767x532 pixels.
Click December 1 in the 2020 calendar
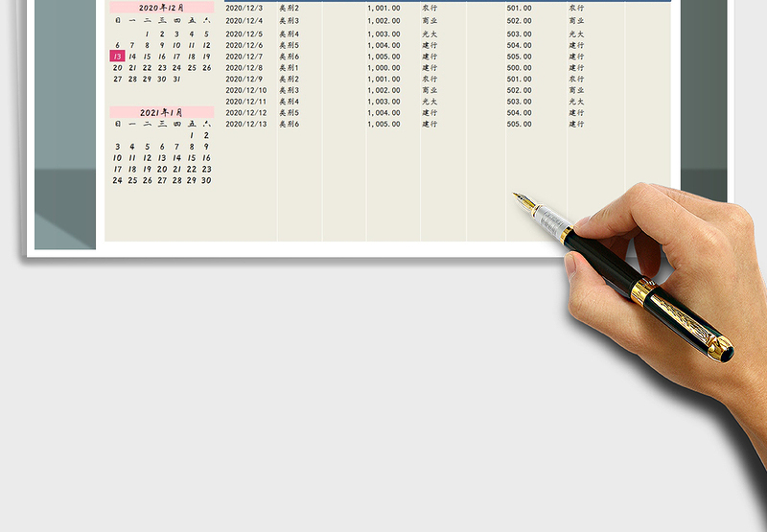coord(147,34)
